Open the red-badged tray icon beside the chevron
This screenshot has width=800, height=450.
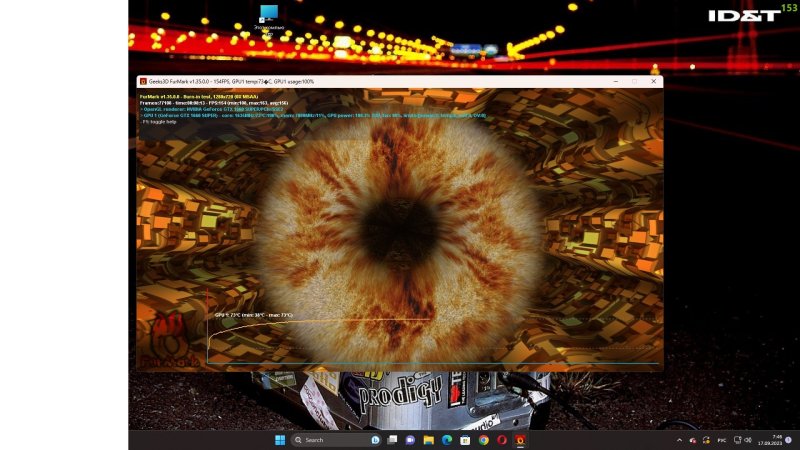click(x=692, y=440)
